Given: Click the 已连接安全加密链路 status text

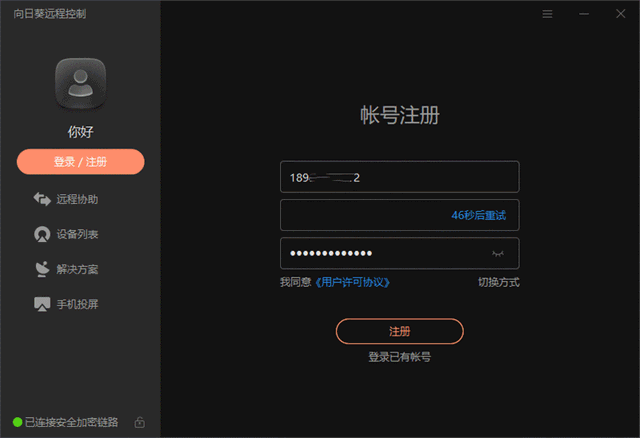Looking at the screenshot, I should pos(71,422).
